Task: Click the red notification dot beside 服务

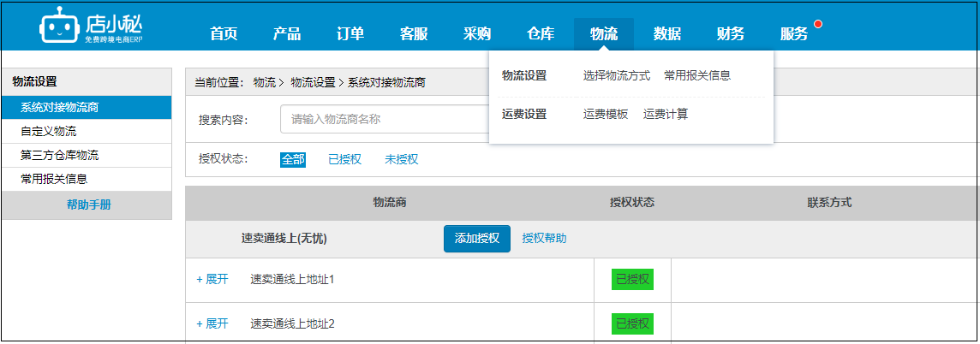Action: coord(818,24)
